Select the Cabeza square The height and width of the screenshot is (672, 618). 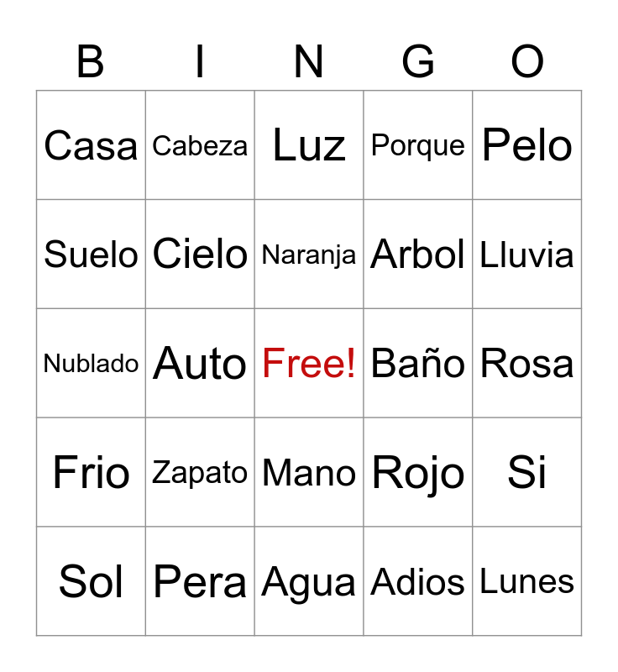(200, 145)
